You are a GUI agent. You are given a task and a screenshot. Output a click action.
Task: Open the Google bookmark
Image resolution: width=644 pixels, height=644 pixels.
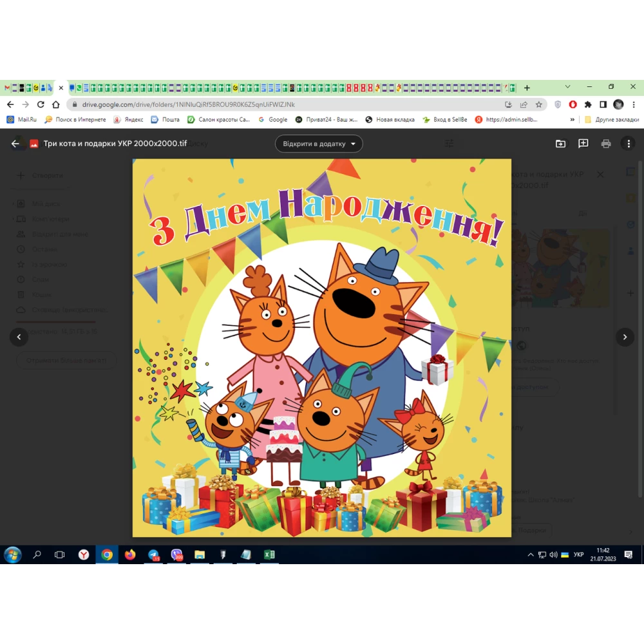click(x=272, y=120)
